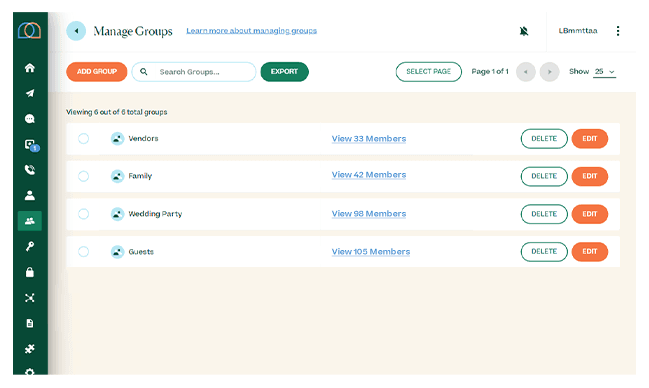Open the key icon in the sidebar
The width and height of the screenshot is (649, 388).
(x=30, y=246)
